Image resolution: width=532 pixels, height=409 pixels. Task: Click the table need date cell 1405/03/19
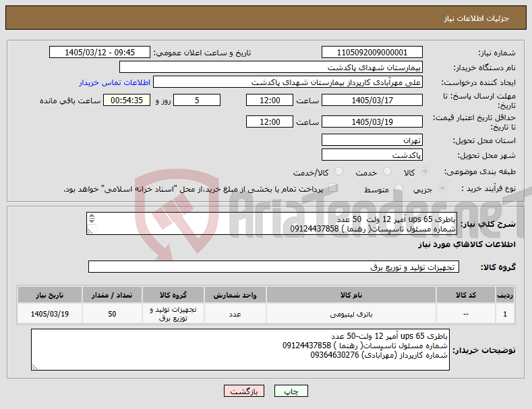[x=49, y=314]
